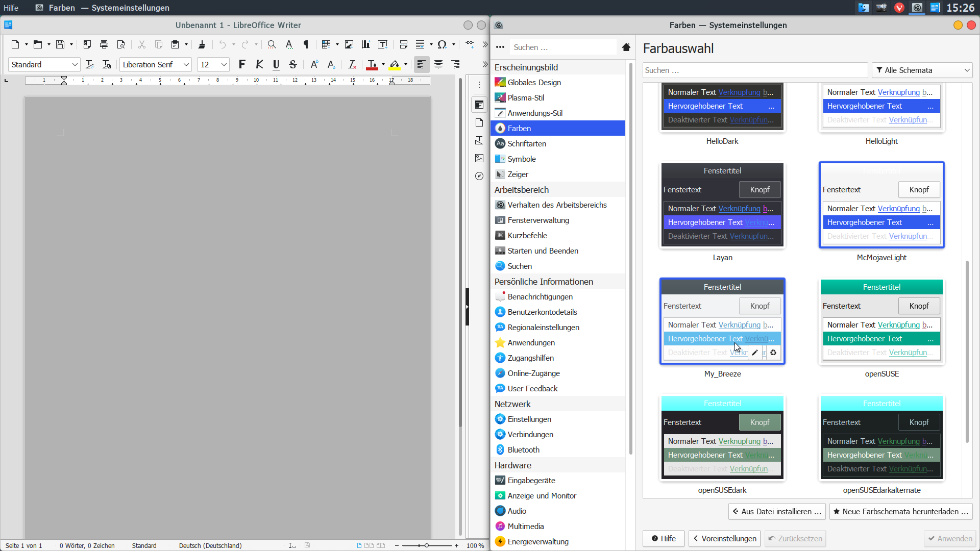980x551 pixels.
Task: Select Globales Design in the sidebar
Action: [x=558, y=82]
